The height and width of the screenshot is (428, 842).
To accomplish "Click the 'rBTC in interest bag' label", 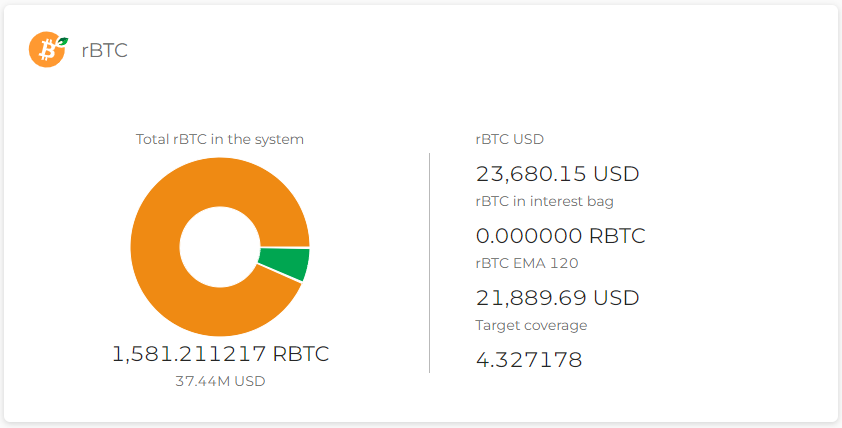I will click(x=544, y=201).
